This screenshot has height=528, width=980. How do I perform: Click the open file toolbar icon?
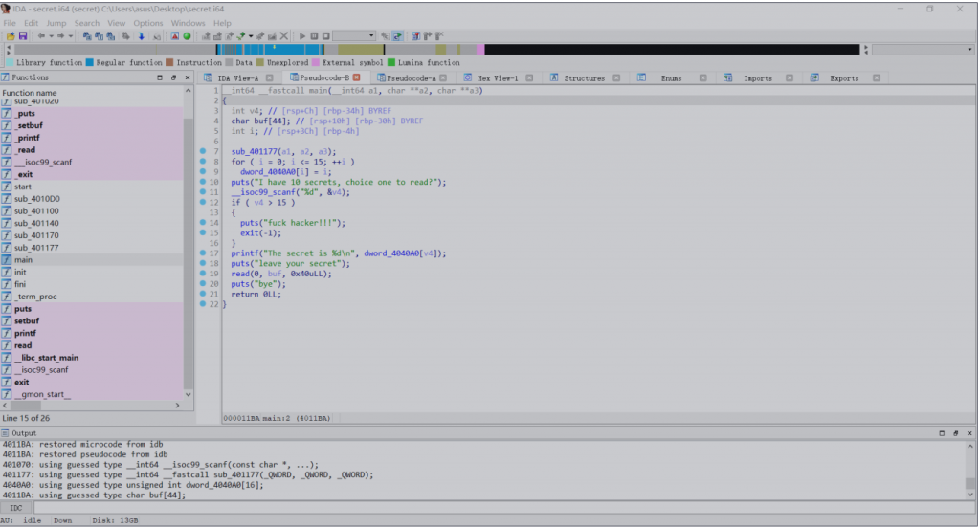pyautogui.click(x=11, y=36)
